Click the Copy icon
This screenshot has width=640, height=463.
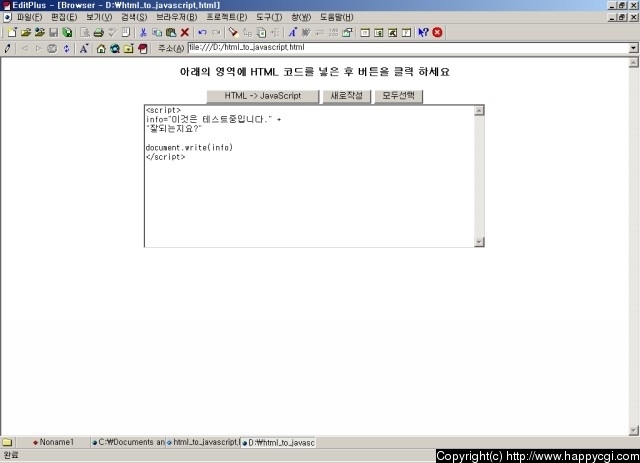coord(157,32)
